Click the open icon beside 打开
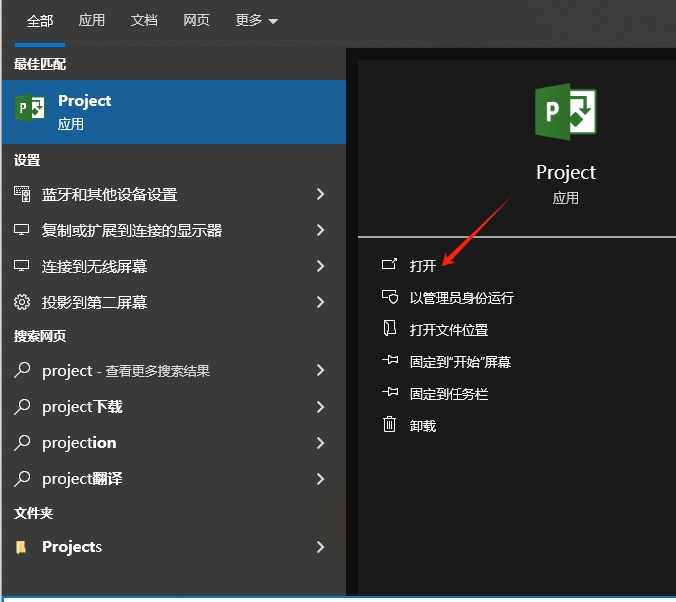Viewport: 676px width, 602px height. 389,263
